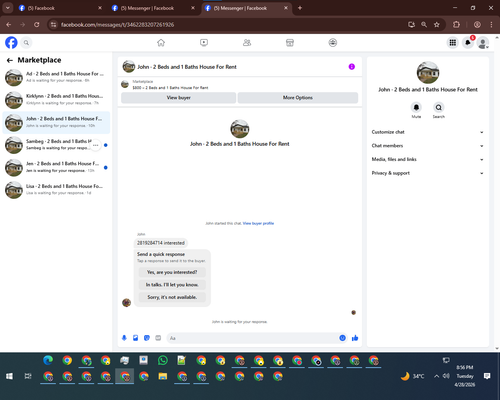Open Chrome zoom magnifier icon
Image resolution: width=500 pixels, height=400 pixels.
pyautogui.click(x=424, y=25)
